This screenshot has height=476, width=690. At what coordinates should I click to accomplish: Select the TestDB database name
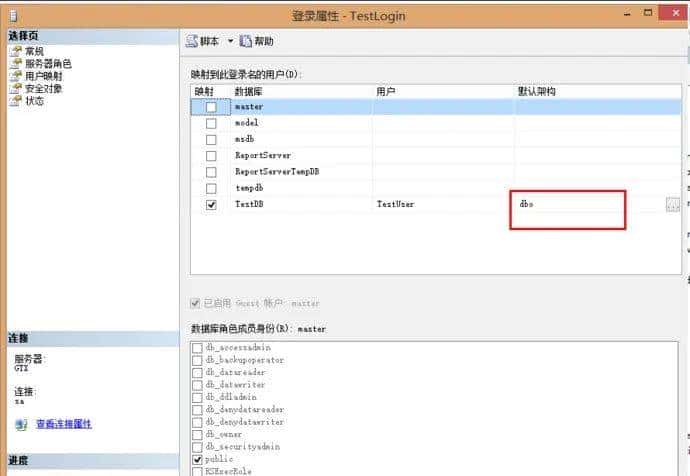click(249, 204)
